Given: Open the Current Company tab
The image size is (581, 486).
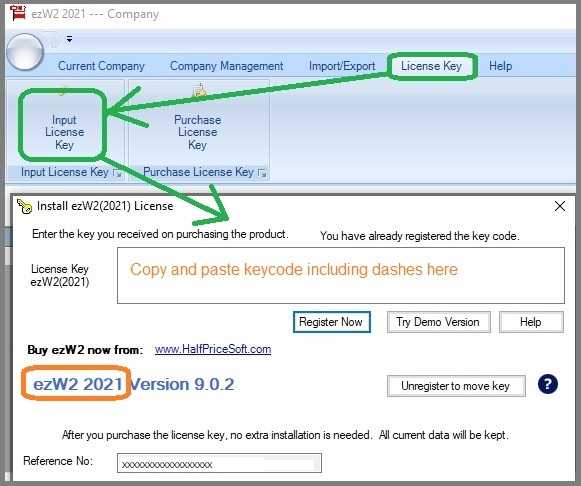Looking at the screenshot, I should [x=101, y=66].
